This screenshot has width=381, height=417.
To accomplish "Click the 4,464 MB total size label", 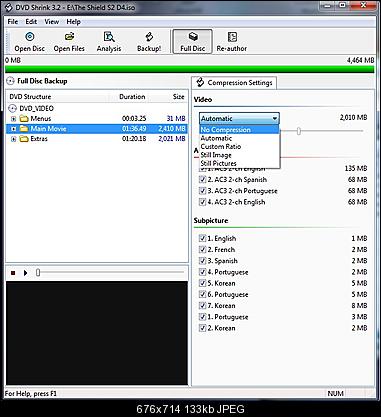I will (360, 60).
